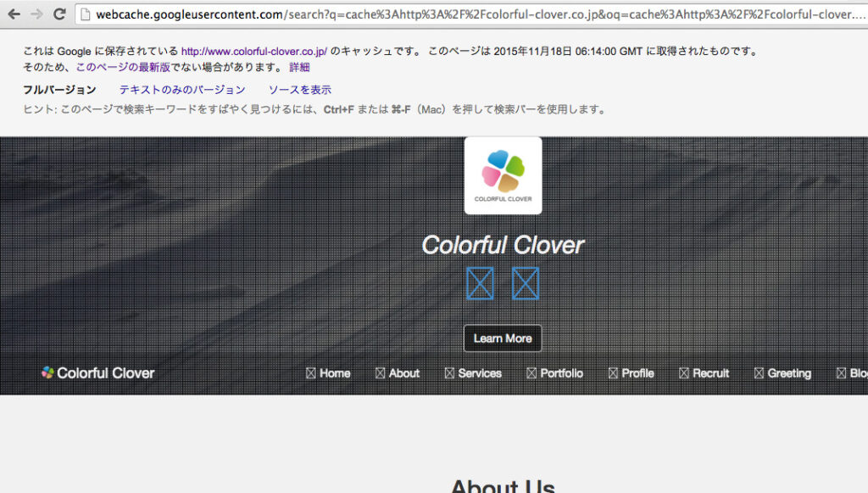Open the About nav item
Image resolution: width=868 pixels, height=493 pixels.
click(398, 374)
